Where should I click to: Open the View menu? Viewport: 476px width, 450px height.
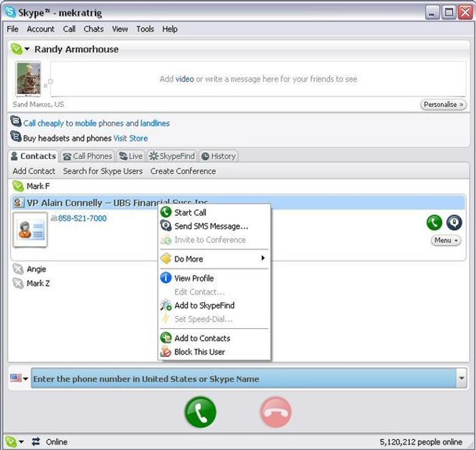point(120,29)
